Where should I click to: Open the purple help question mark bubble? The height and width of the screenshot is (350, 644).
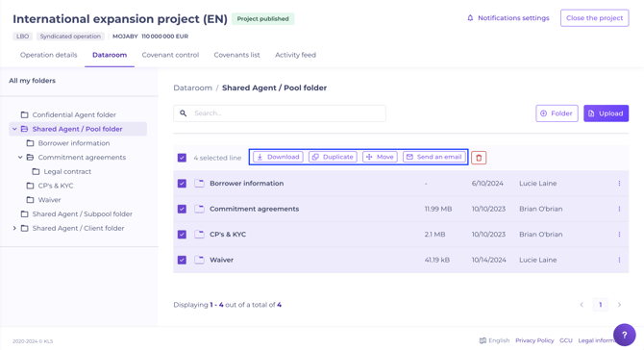tap(624, 335)
